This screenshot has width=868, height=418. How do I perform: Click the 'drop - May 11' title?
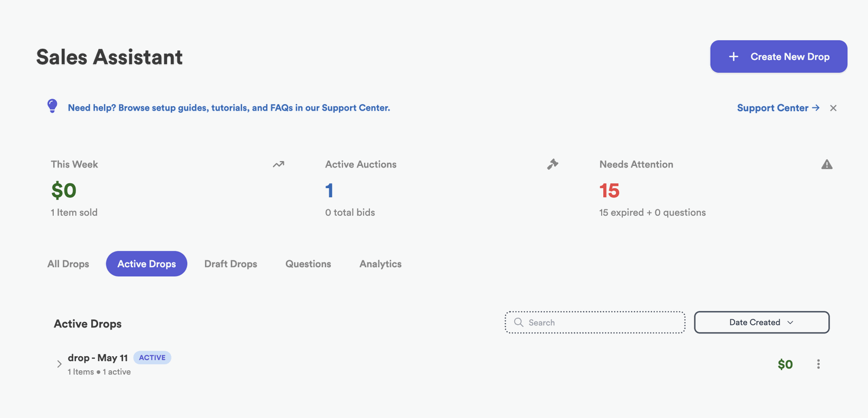pyautogui.click(x=98, y=358)
